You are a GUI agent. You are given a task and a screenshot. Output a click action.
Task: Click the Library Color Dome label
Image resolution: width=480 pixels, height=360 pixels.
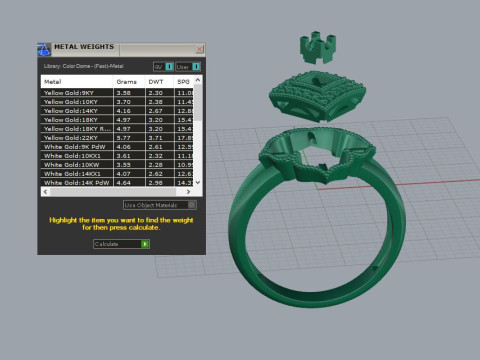click(84, 66)
